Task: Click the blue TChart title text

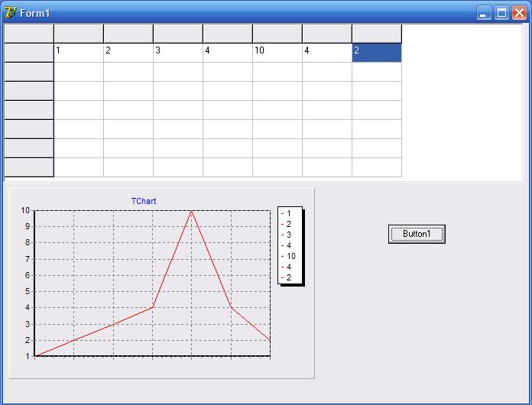Action: coord(144,201)
